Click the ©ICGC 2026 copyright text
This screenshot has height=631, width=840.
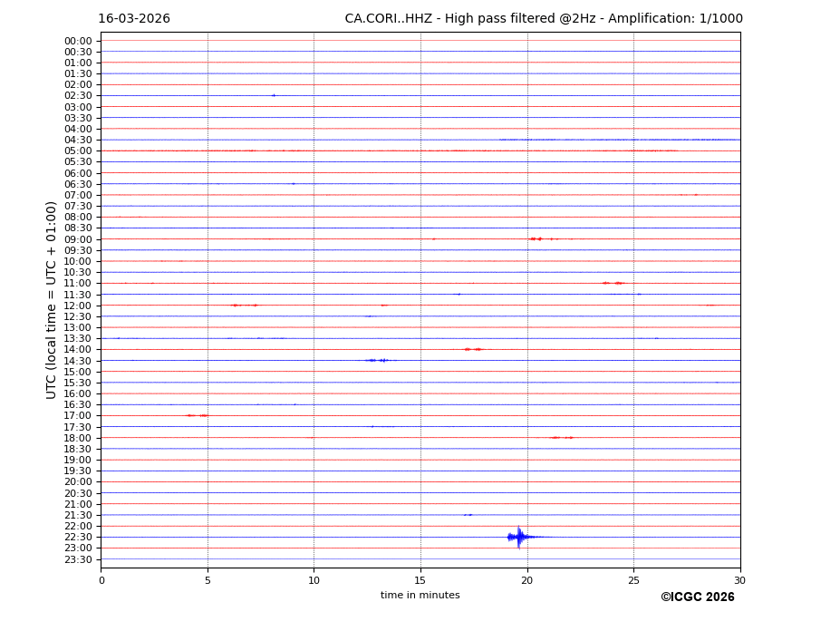click(x=697, y=597)
